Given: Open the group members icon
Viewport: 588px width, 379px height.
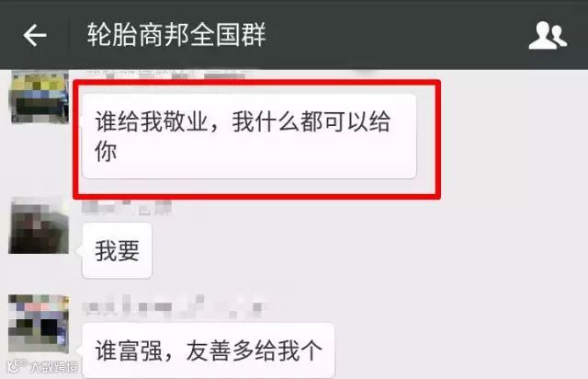Looking at the screenshot, I should pyautogui.click(x=548, y=35).
